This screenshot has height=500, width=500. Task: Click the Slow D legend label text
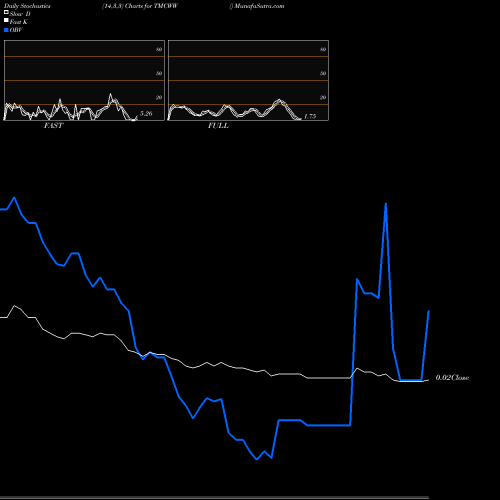[20, 14]
